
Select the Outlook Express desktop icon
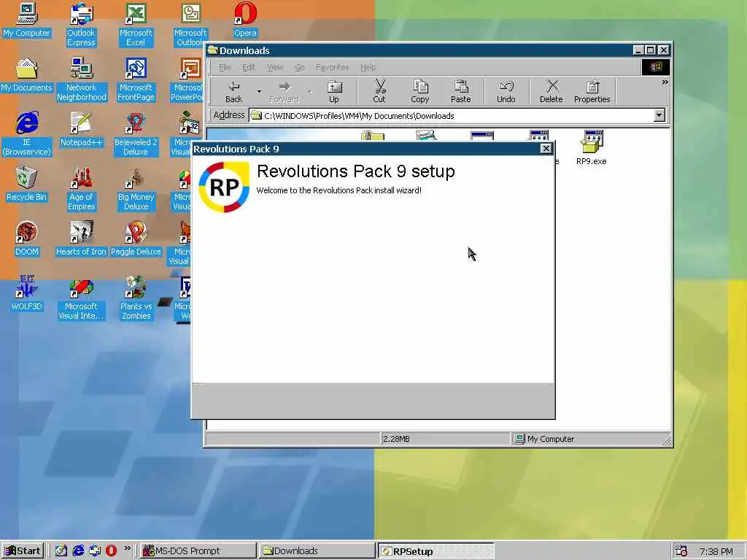82,25
